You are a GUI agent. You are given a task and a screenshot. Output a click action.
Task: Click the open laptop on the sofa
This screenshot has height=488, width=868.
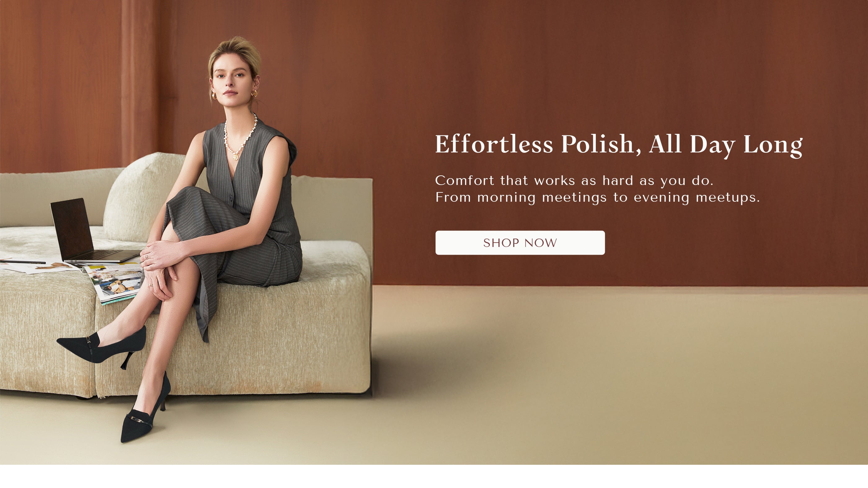click(x=91, y=232)
